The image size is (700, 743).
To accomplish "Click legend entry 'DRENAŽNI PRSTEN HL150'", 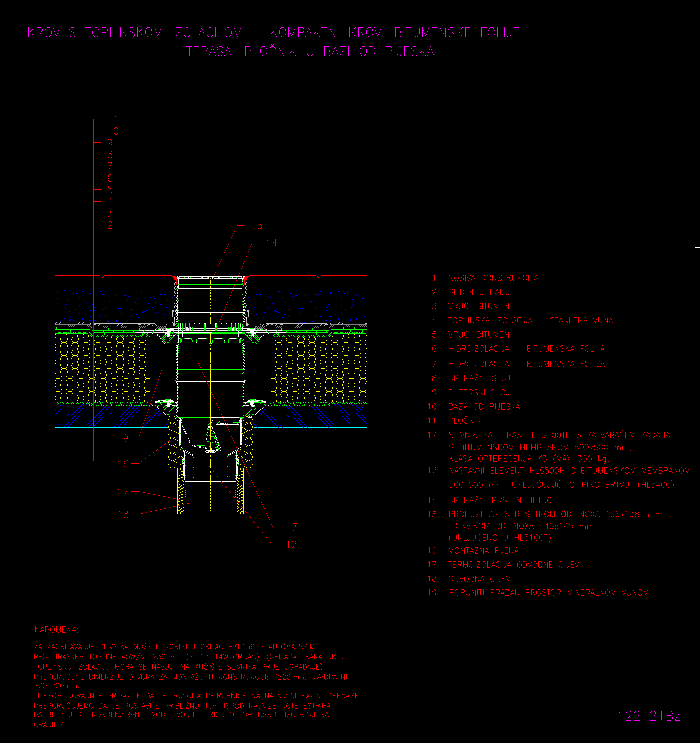I will point(500,500).
